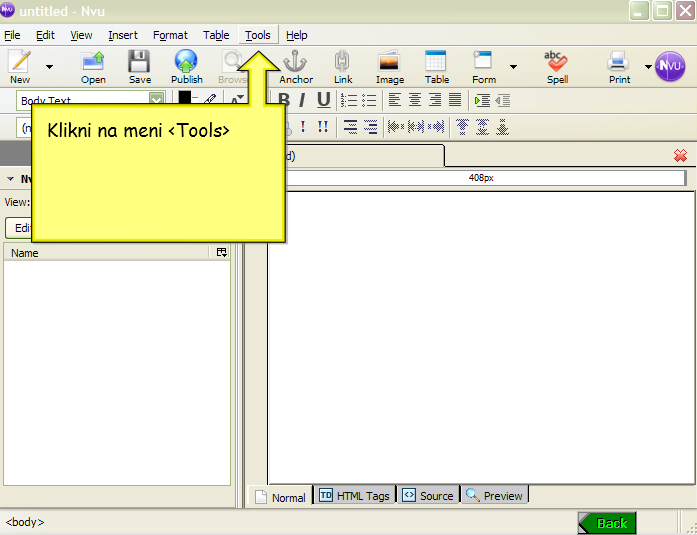Toggle Underline text formatting

point(323,100)
